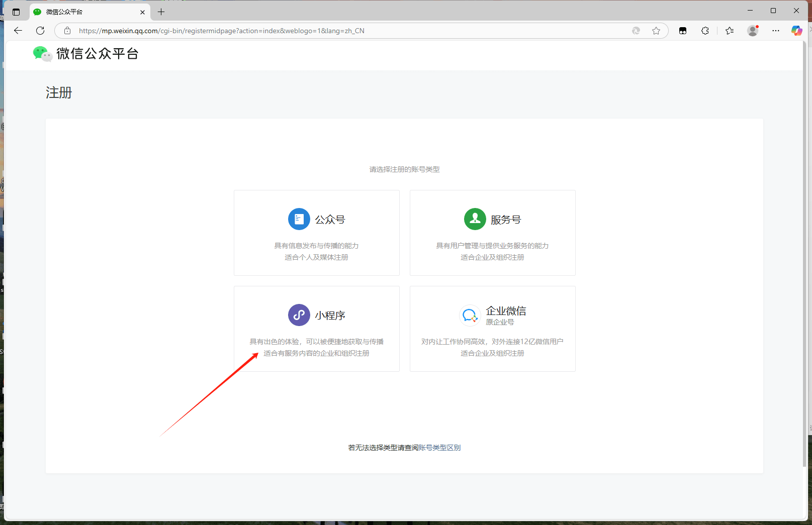Click the WeChat logo in page header
Screen dimensions: 812x525
pos(43,54)
